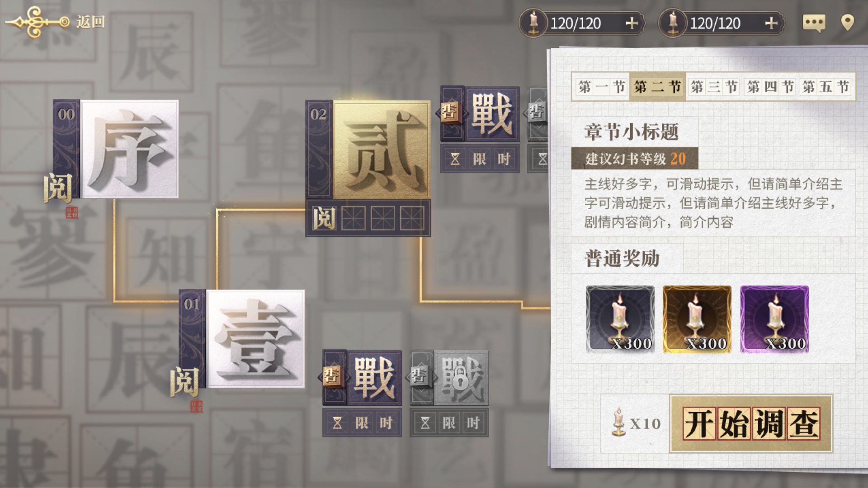Viewport: 868px width, 488px height.
Task: Switch to the 第五节 tab
Action: click(826, 86)
